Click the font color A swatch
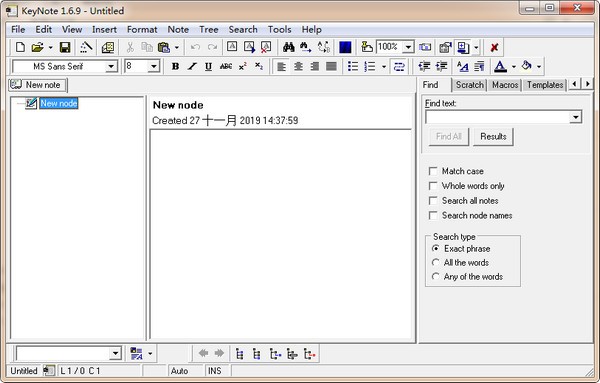Image resolution: width=600 pixels, height=383 pixels. coord(500,67)
